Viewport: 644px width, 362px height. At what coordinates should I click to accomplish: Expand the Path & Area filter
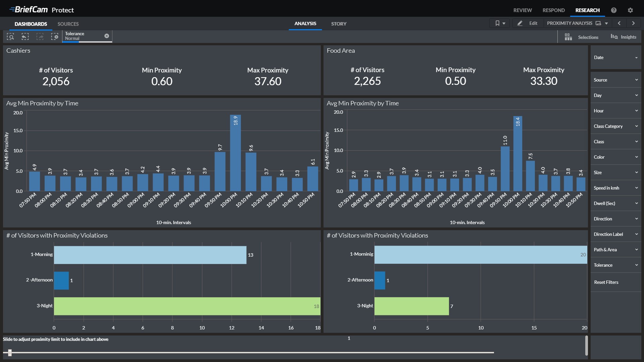tap(616, 250)
